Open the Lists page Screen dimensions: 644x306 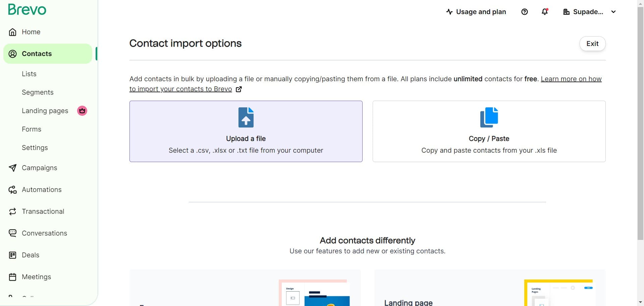tap(29, 73)
